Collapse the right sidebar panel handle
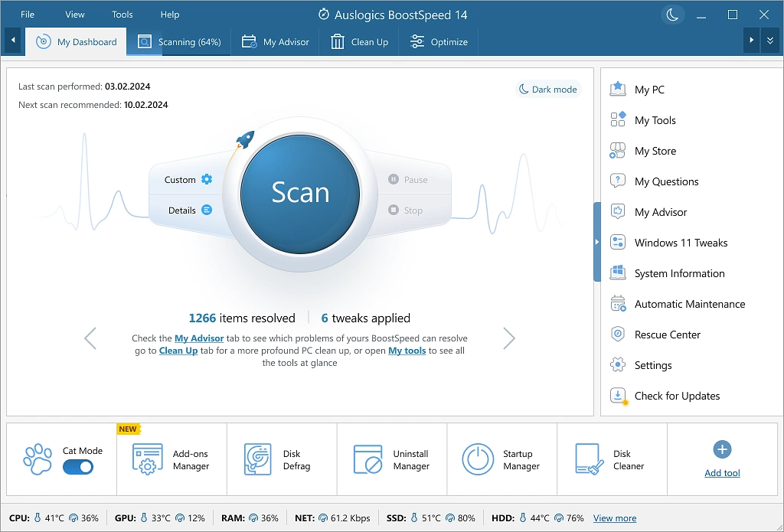784x532 pixels. coord(596,242)
